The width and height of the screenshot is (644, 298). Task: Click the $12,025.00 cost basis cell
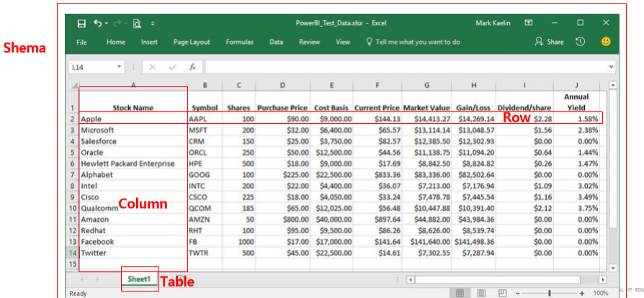331,209
